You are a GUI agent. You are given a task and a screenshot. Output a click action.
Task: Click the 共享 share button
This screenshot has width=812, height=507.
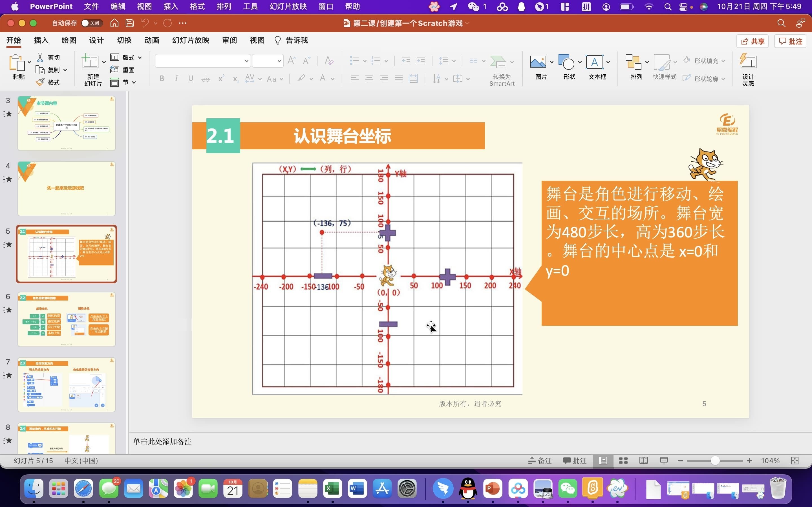coord(752,41)
